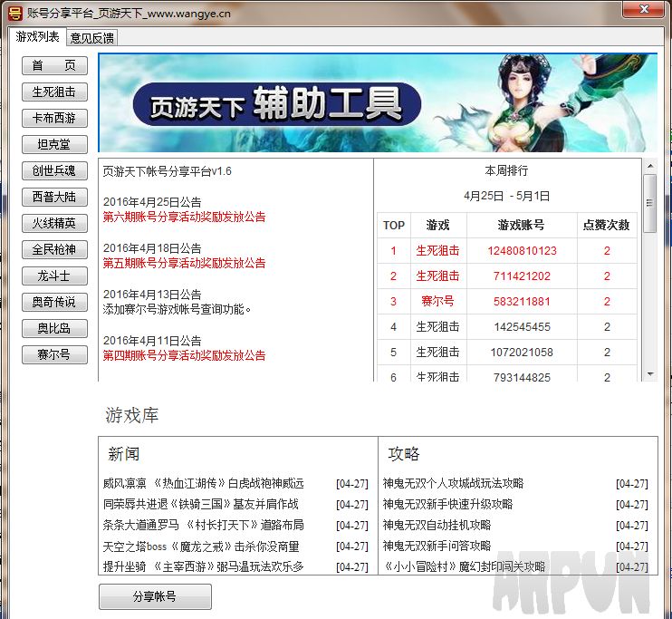The width and height of the screenshot is (672, 619).
Task: Click the ranking panel scrollbar thumb
Action: pos(650,203)
